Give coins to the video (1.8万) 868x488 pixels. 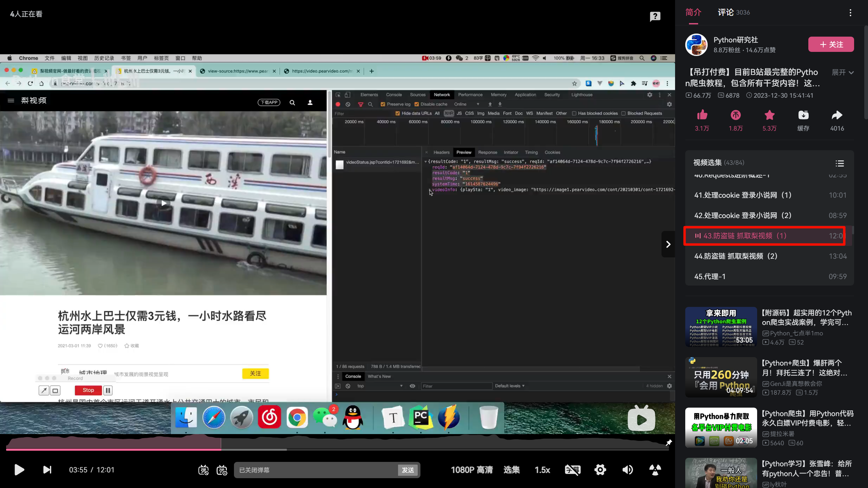tap(735, 115)
